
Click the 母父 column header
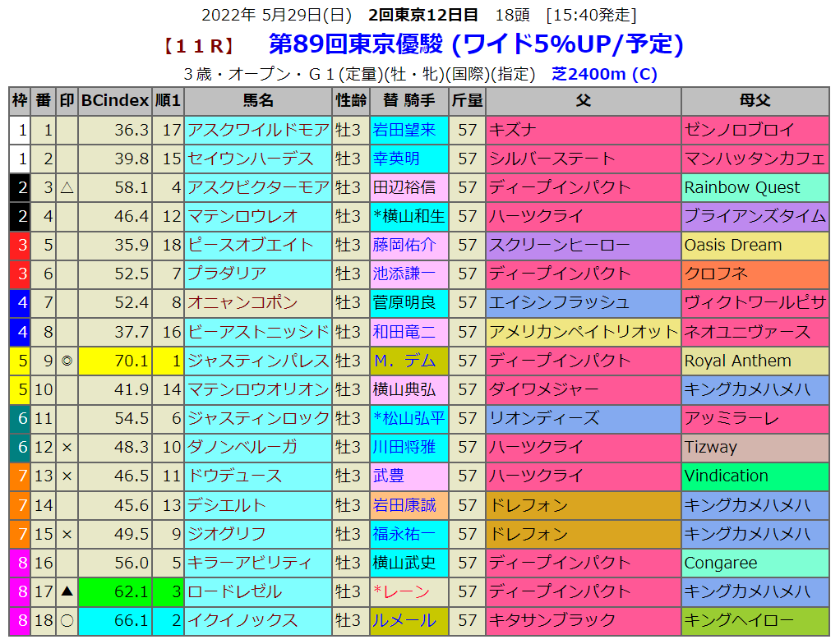755,101
